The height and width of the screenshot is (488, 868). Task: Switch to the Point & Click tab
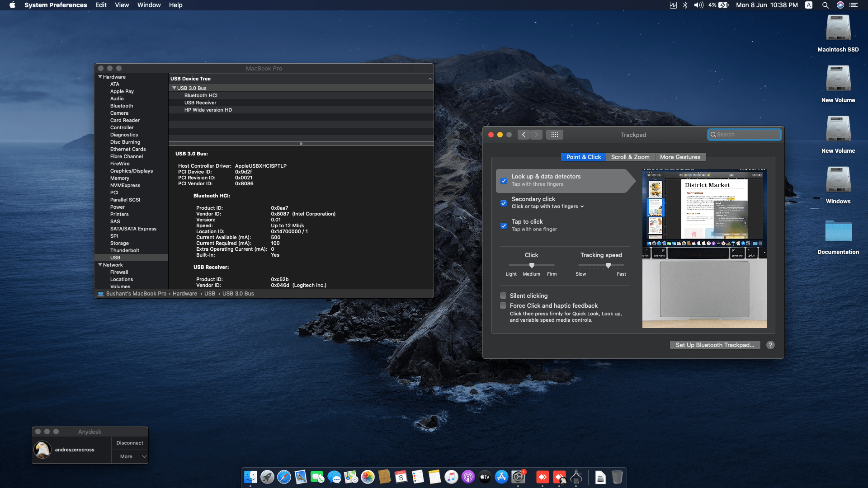pos(584,157)
